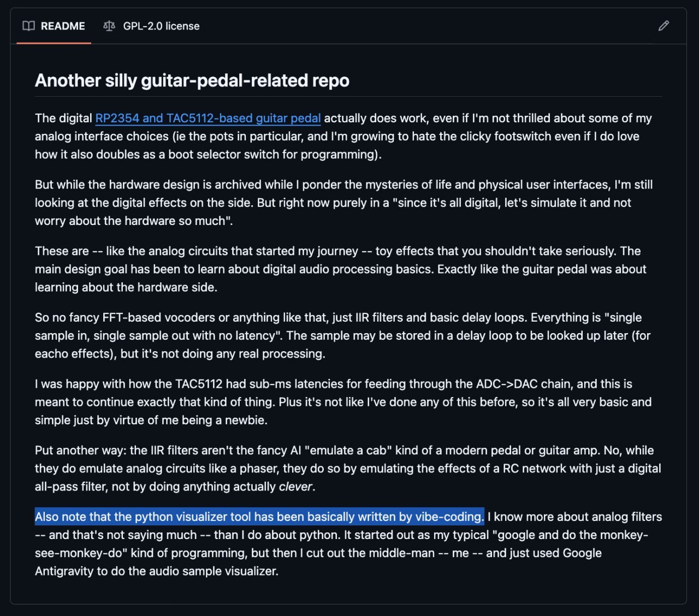
Task: Click the balance scale license icon
Action: tap(109, 26)
